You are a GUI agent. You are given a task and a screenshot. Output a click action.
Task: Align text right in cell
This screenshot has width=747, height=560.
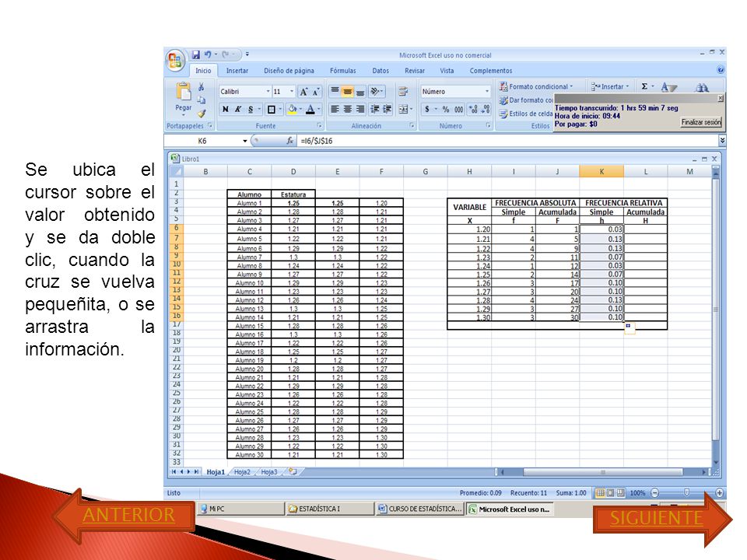tap(360, 109)
